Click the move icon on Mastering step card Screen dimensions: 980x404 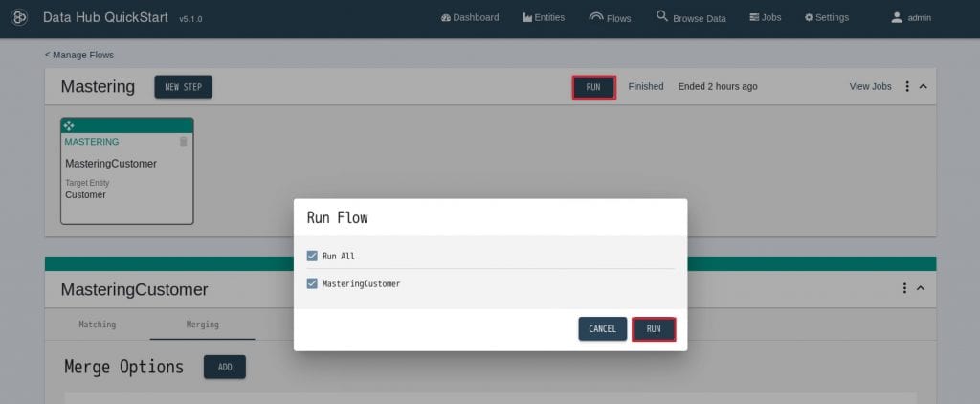pos(68,125)
